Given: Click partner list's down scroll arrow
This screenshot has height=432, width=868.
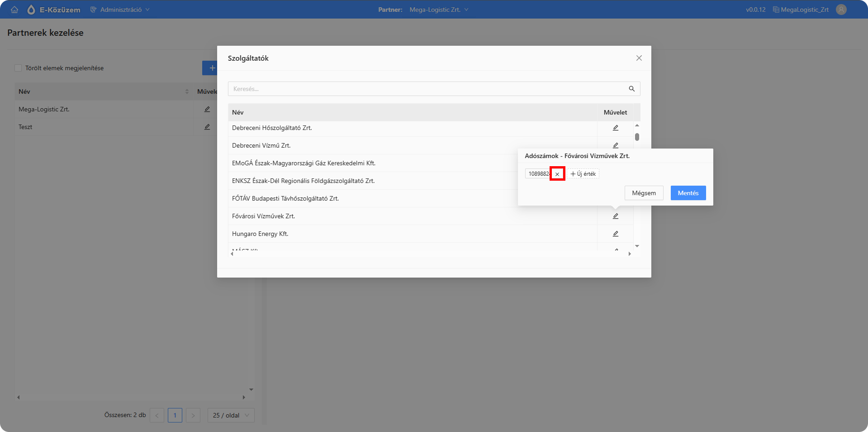Looking at the screenshot, I should [251, 389].
